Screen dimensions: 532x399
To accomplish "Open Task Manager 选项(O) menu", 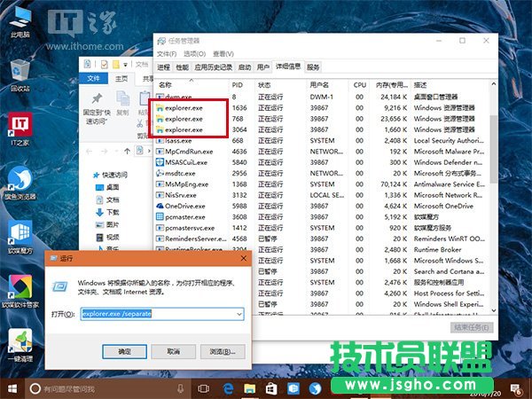I will [195, 53].
